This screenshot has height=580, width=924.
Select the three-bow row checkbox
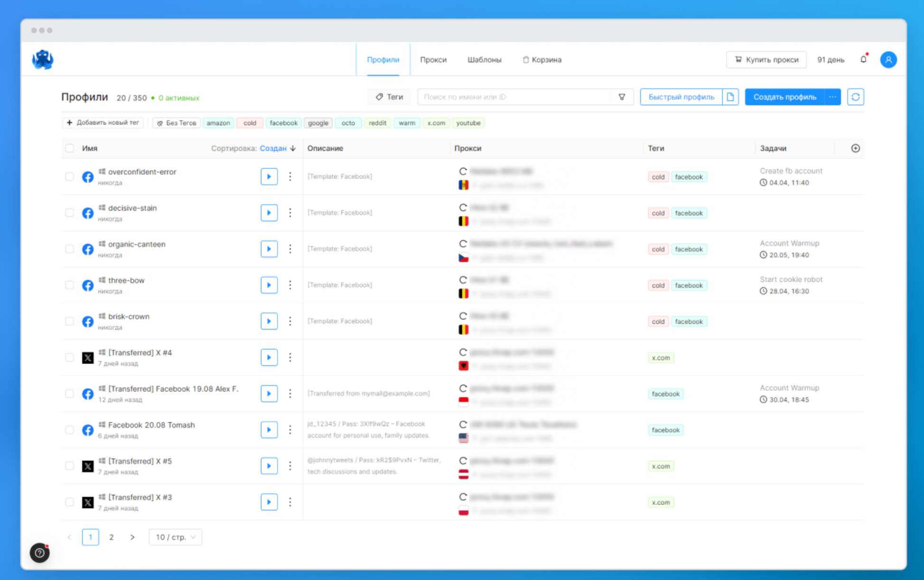[x=70, y=285]
